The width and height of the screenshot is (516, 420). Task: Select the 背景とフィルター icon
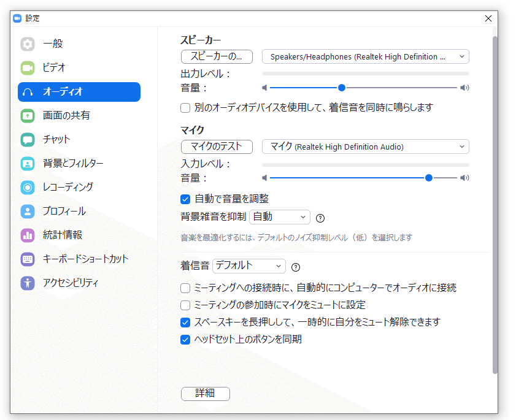click(27, 163)
